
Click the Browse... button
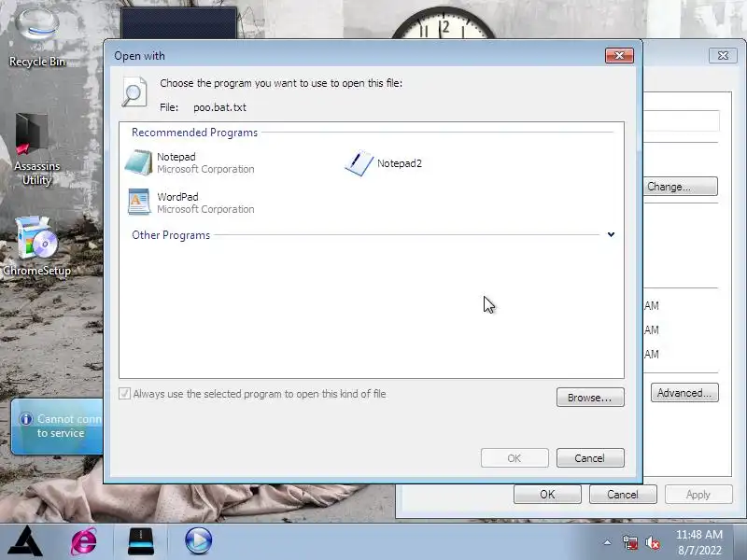tap(590, 398)
